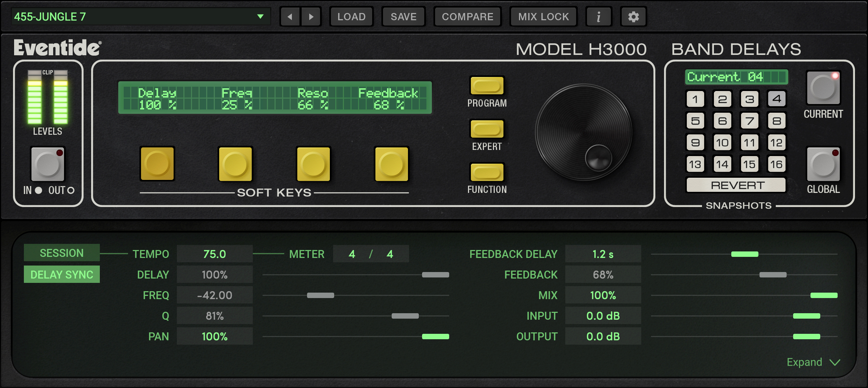Screen dimensions: 868x388
Task: Click the FREQ slider handle
Action: tap(320, 295)
